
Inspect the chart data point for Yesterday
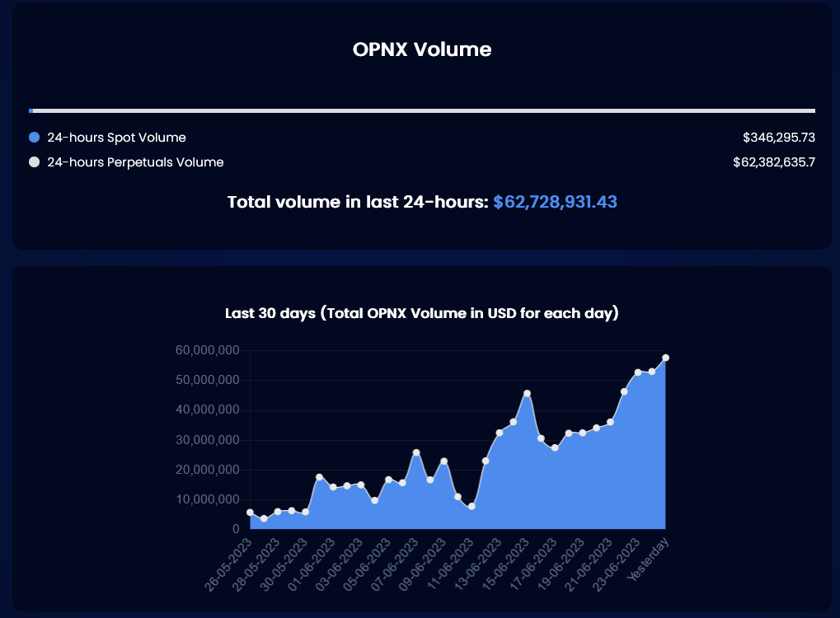point(665,358)
